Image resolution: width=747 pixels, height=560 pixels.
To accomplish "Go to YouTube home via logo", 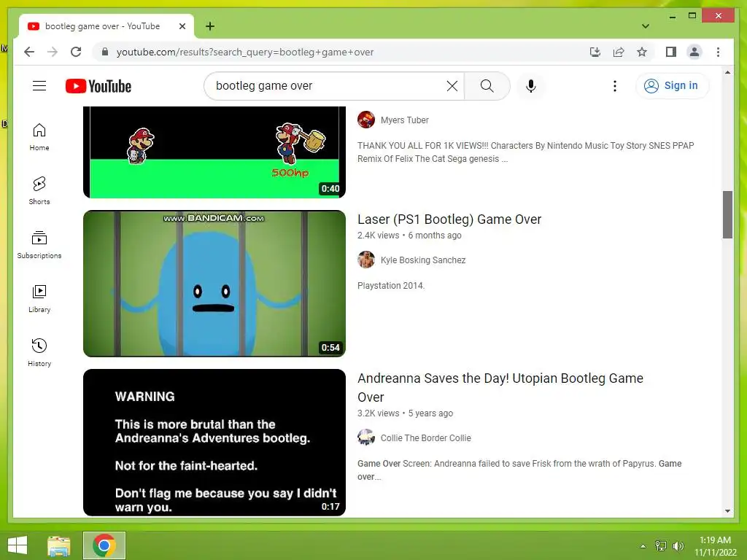I will (98, 86).
